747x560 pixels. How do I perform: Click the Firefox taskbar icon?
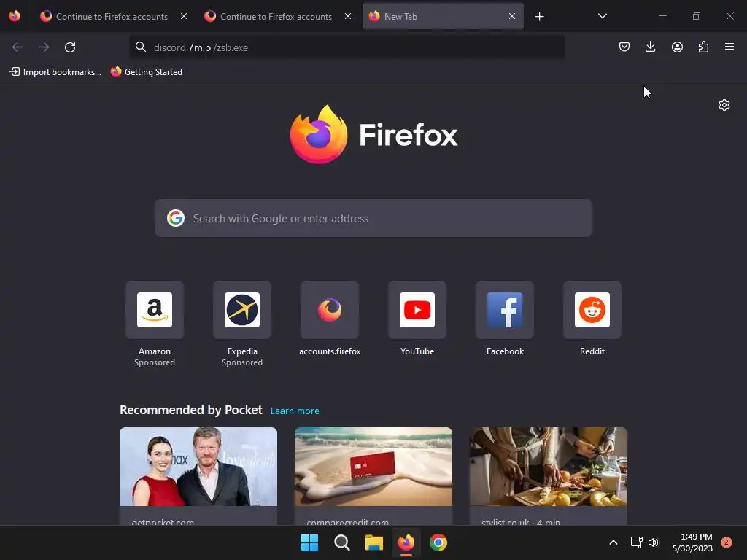(406, 542)
